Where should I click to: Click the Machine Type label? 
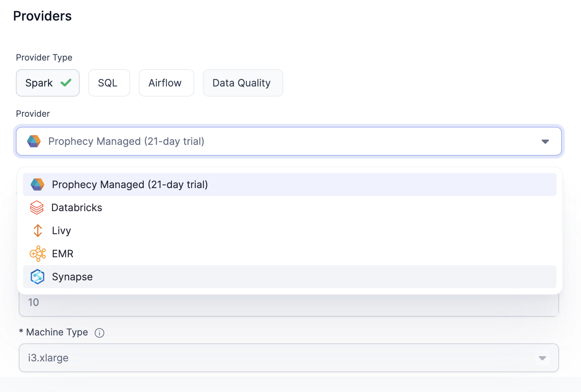(x=57, y=332)
